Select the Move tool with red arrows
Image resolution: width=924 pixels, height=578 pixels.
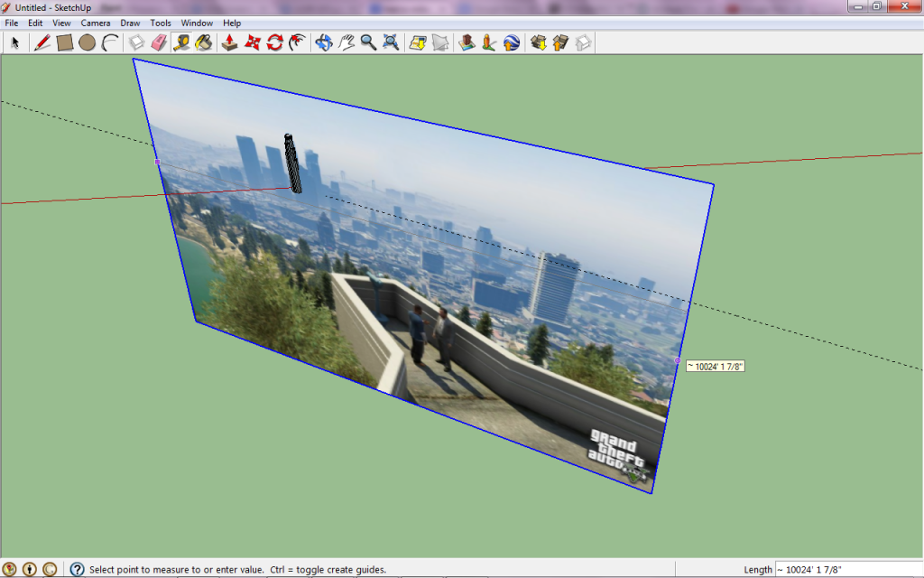pyautogui.click(x=253, y=42)
